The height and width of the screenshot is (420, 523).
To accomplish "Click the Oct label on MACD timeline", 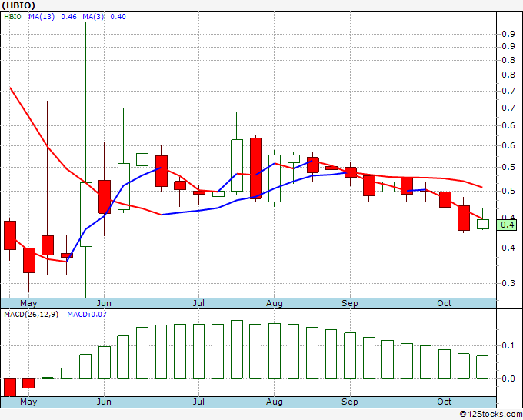I will click(x=445, y=402).
